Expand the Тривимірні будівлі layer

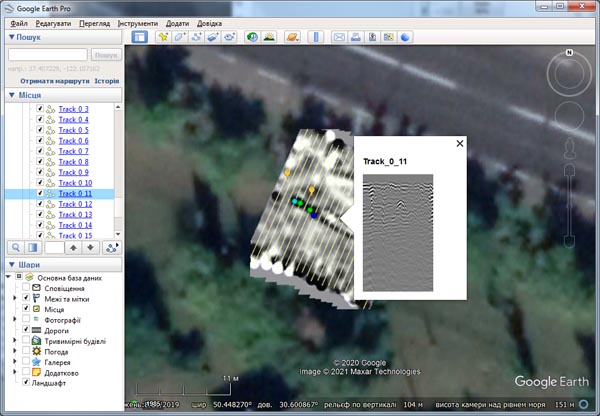click(14, 341)
